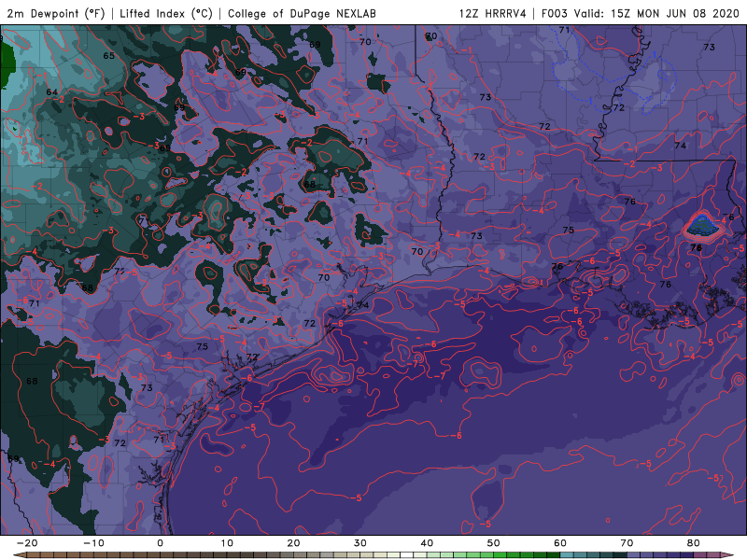
Task: Click the "70" label on the color scale
Action: [x=627, y=543]
